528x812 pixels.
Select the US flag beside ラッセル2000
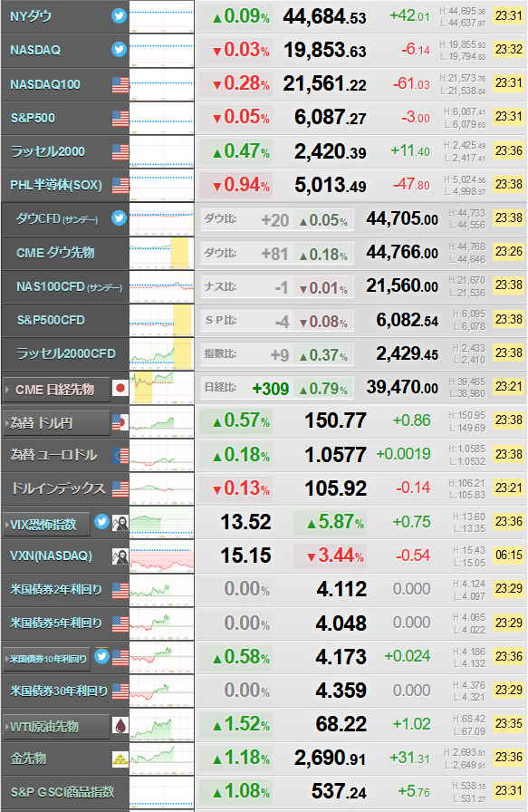120,151
